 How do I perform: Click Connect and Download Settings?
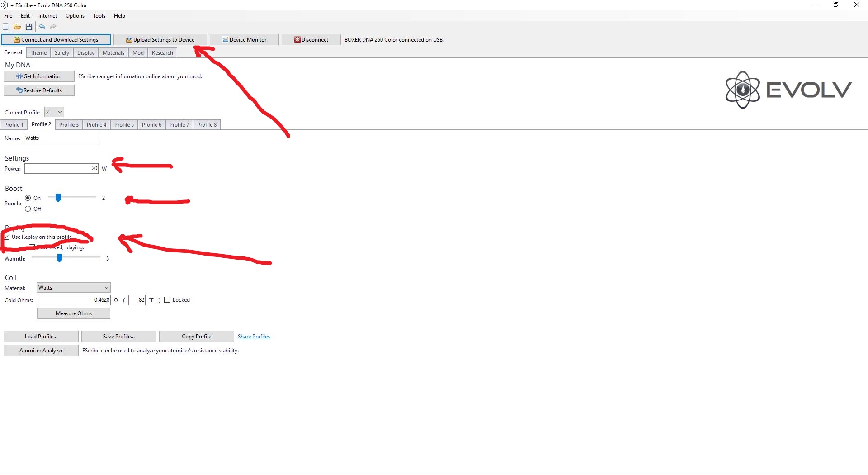(56, 40)
